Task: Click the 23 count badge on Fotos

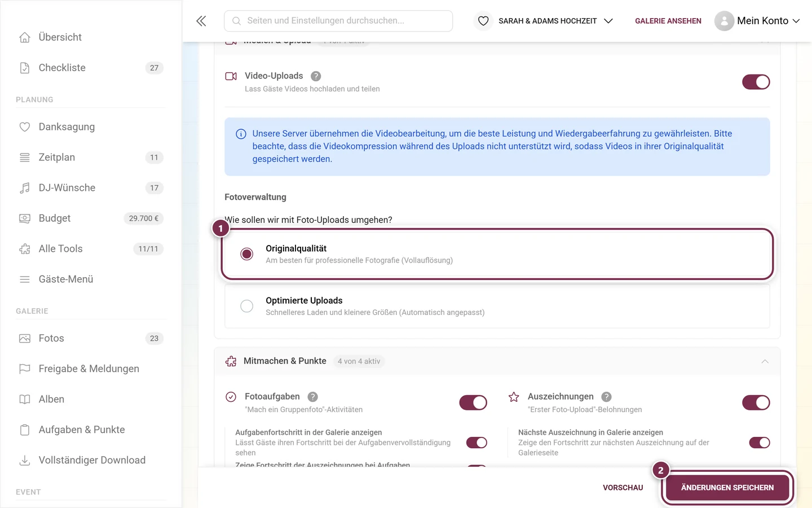Action: pos(154,339)
